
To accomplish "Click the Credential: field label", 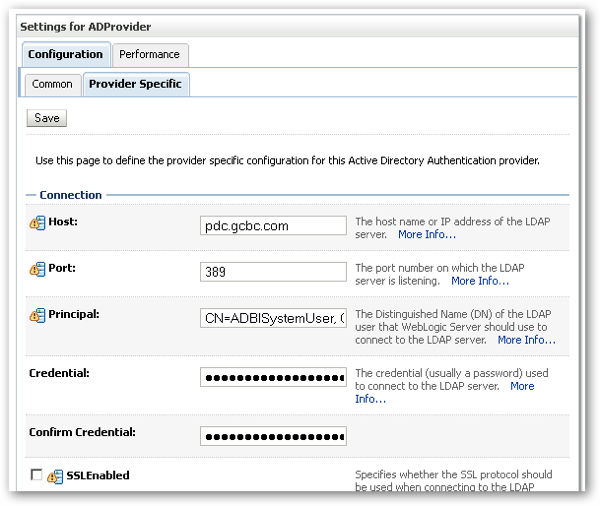I will coord(59,373).
